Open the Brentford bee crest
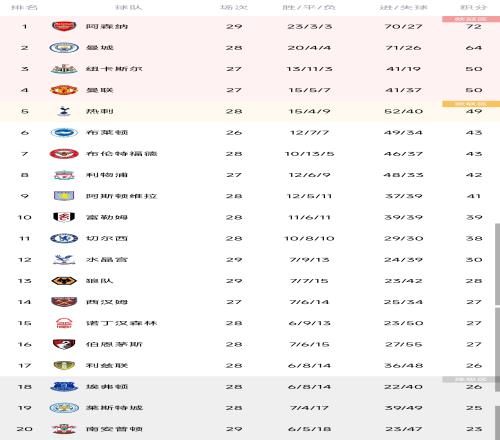Viewport: 500px width, 440px height. (x=64, y=154)
